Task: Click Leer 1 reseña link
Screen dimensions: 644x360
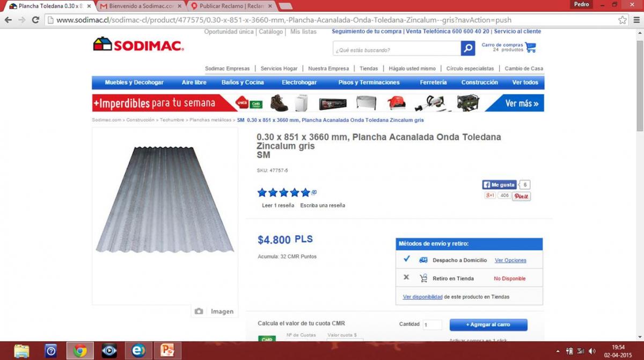Action: click(278, 205)
